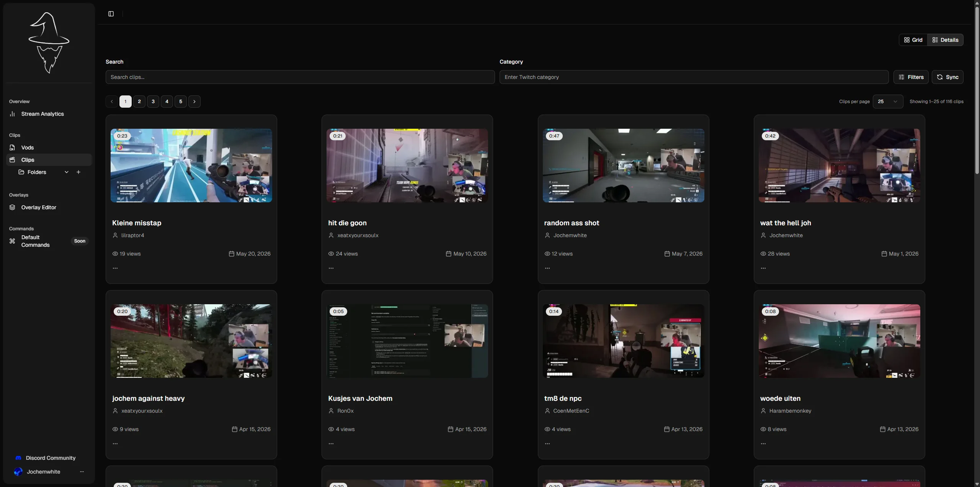Open more options for random ass shot
980x487 pixels.
(547, 268)
